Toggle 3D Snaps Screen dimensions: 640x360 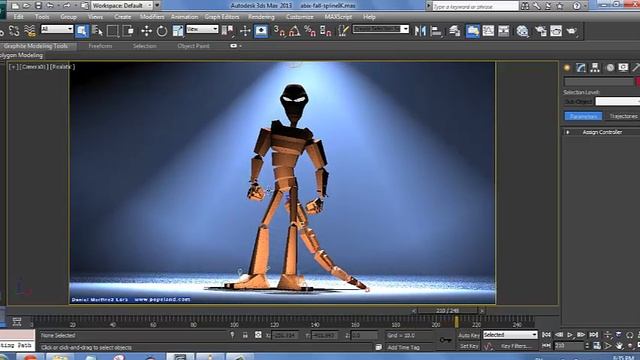[x=279, y=31]
